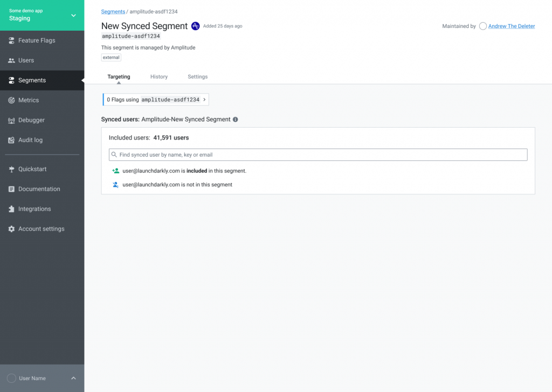Click the Amplitude logo beside the segment title
The width and height of the screenshot is (552, 392).
click(195, 26)
